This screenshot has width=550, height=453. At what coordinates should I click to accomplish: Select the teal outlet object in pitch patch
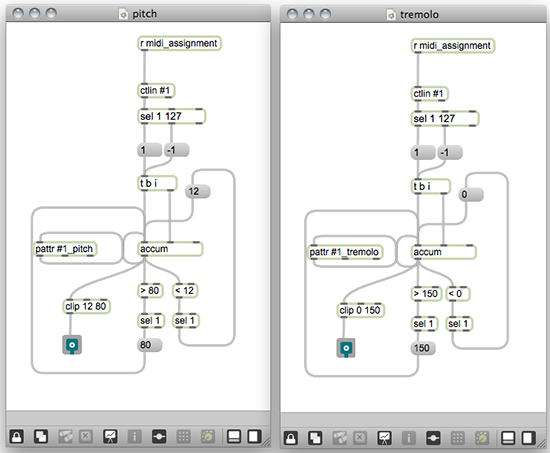click(72, 345)
